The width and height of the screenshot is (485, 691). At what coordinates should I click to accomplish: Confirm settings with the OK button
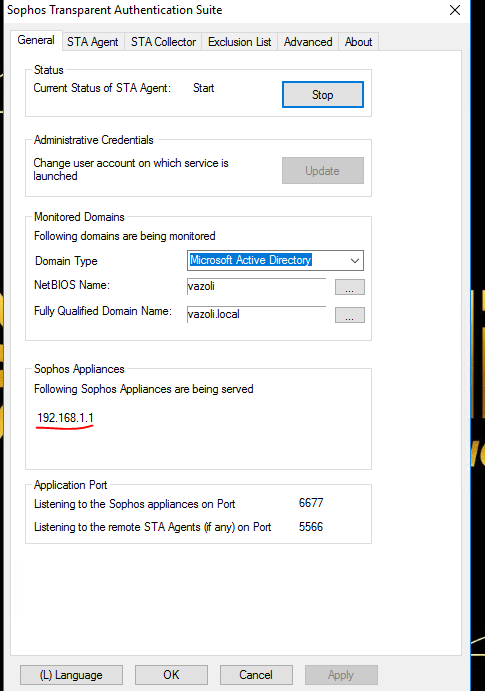click(x=171, y=675)
